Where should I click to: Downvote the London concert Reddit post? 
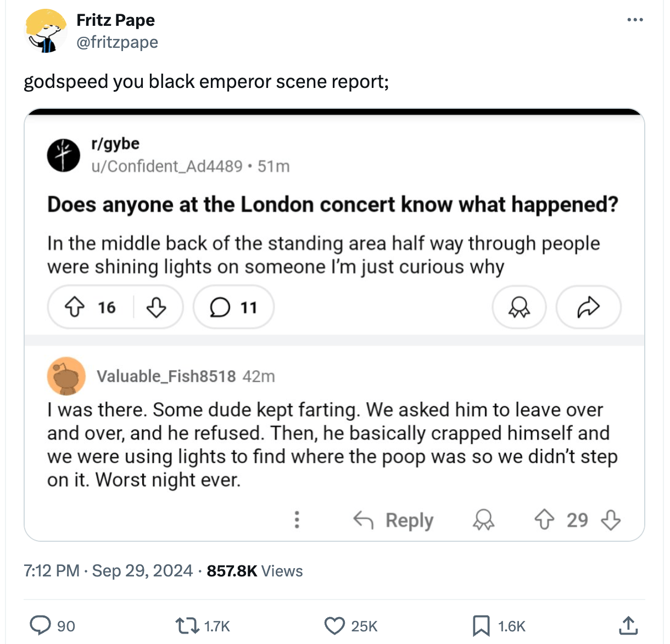coord(157,307)
